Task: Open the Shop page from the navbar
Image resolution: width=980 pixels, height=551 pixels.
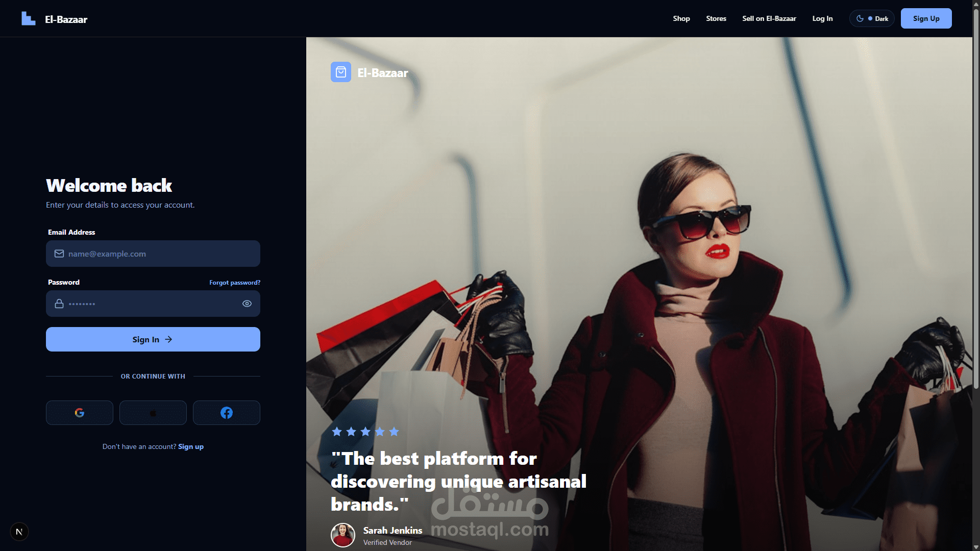Action: (x=681, y=18)
